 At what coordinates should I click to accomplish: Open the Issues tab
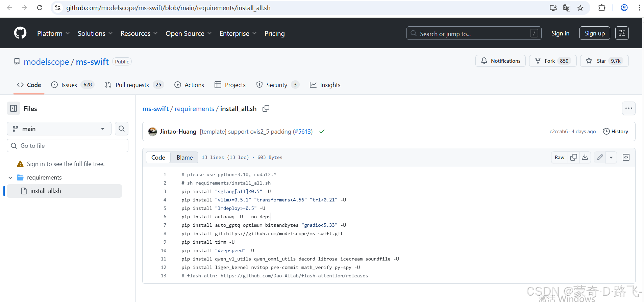coord(72,85)
